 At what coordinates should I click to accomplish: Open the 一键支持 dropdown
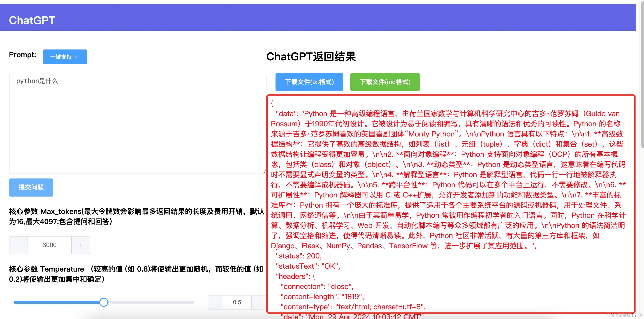65,57
